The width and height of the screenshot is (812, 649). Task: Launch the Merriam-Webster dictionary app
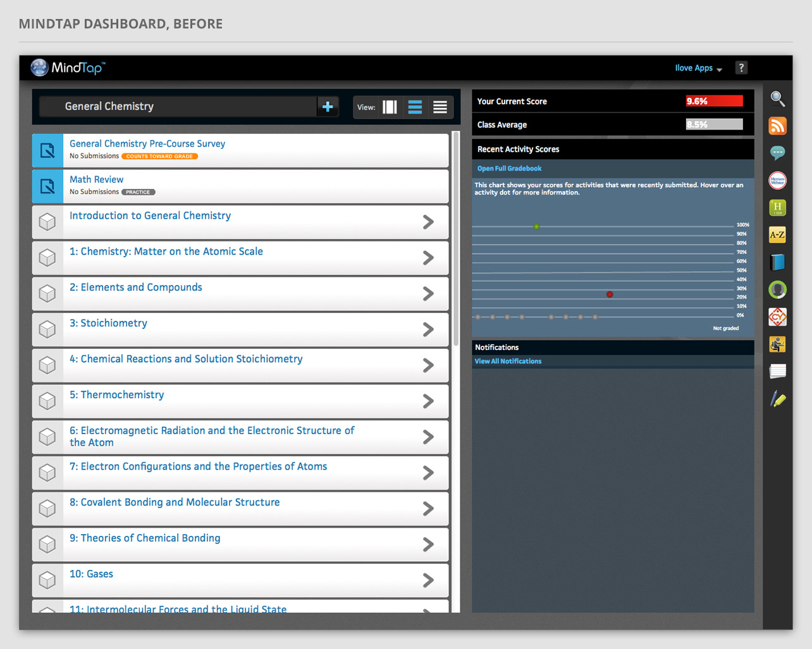pos(777,181)
